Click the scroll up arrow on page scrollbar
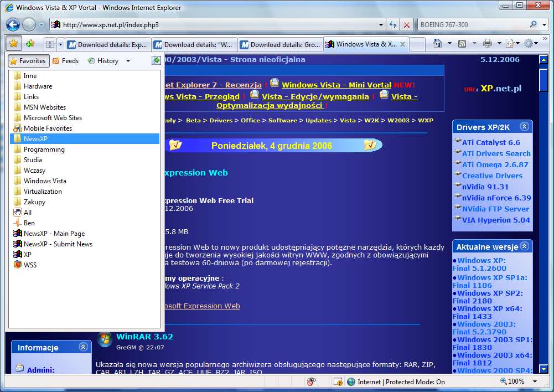 [543, 59]
